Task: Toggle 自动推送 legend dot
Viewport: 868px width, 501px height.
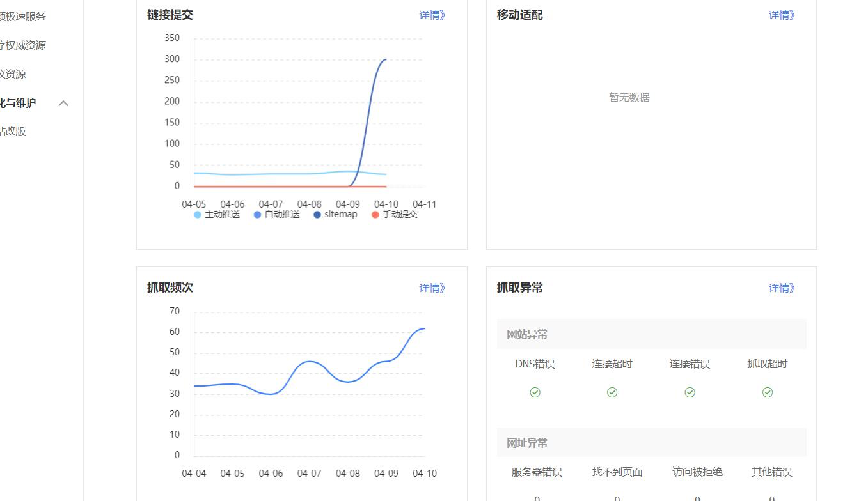Action: (257, 215)
